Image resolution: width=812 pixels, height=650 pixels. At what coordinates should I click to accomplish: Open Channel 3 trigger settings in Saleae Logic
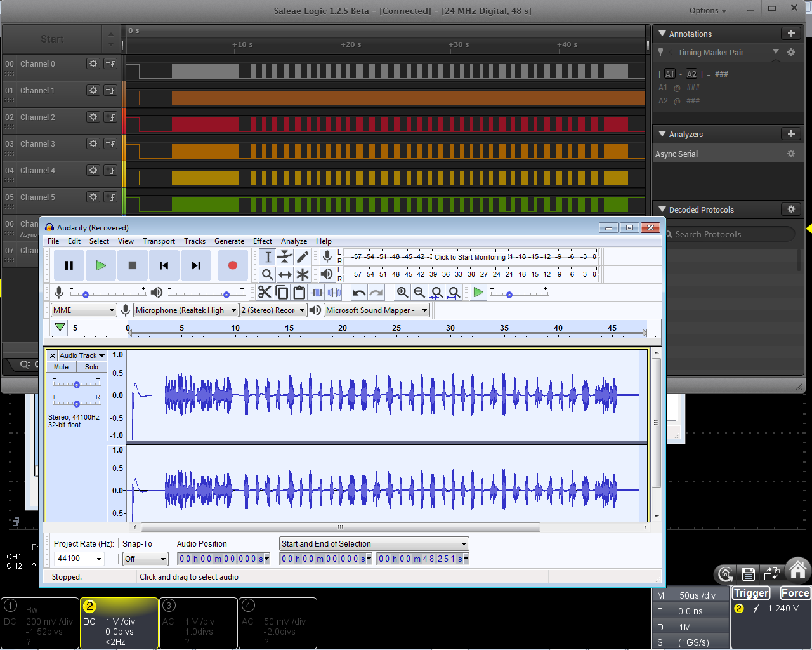pyautogui.click(x=110, y=143)
